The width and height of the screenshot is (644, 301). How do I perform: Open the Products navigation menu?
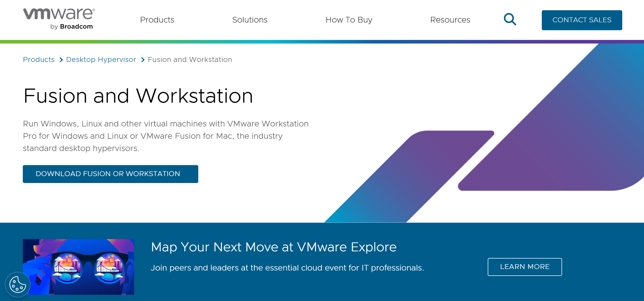pos(157,20)
